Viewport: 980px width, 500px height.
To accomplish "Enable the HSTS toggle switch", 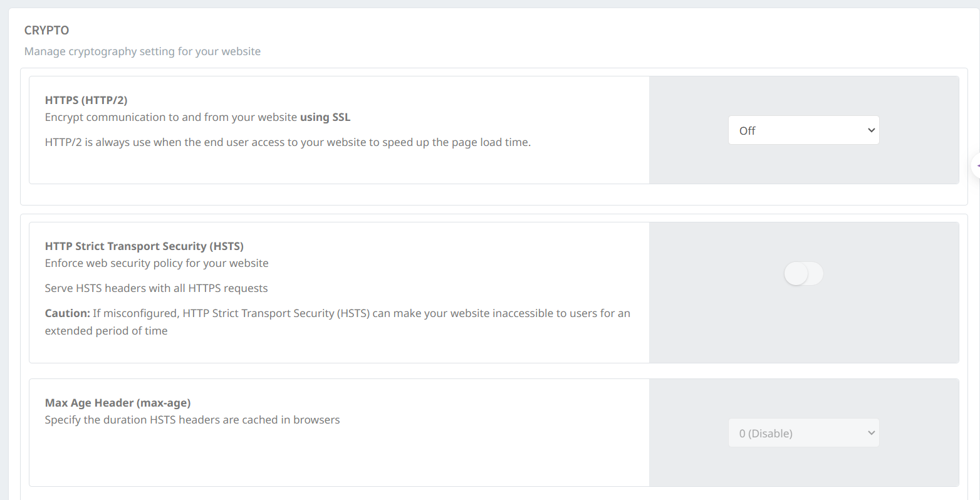I will (x=803, y=274).
